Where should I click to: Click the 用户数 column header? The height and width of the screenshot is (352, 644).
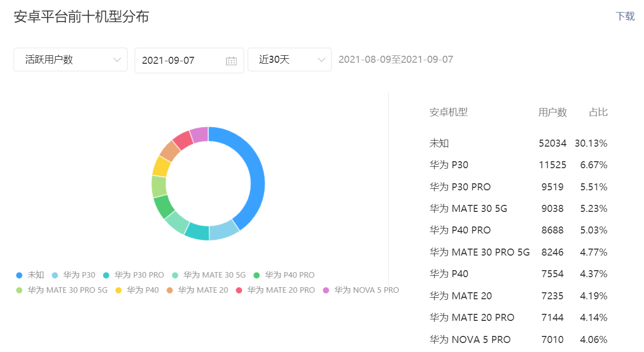coord(553,112)
